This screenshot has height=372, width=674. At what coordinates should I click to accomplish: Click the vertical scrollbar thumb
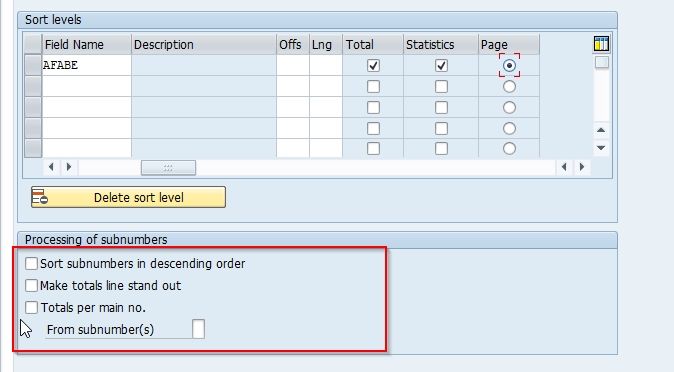pos(602,62)
